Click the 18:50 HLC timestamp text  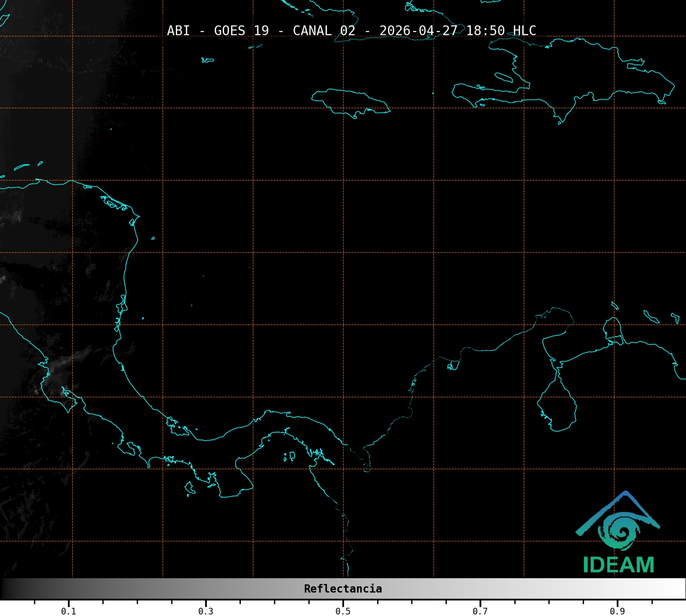(501, 30)
